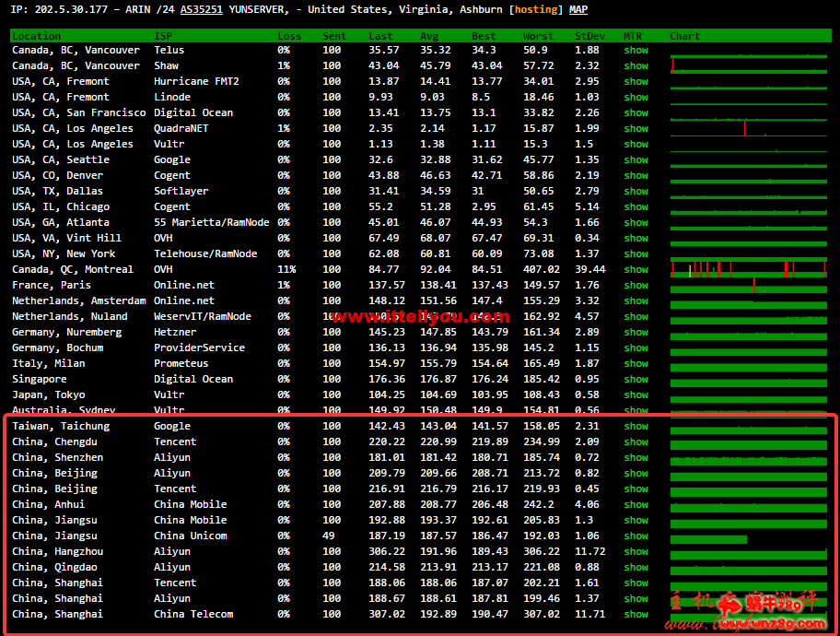Show MTR for Nuremberg Hetzner row
The height and width of the screenshot is (636, 840).
click(636, 332)
